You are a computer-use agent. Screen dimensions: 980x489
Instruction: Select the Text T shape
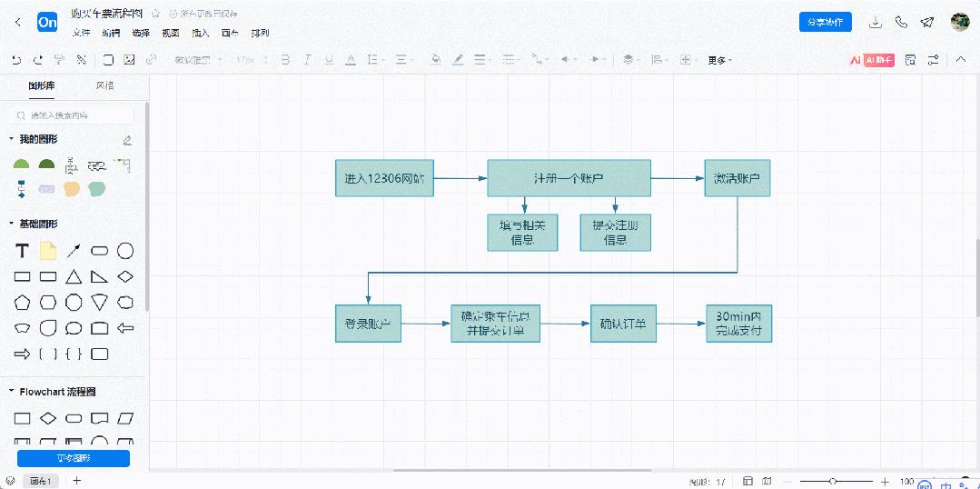tap(22, 252)
